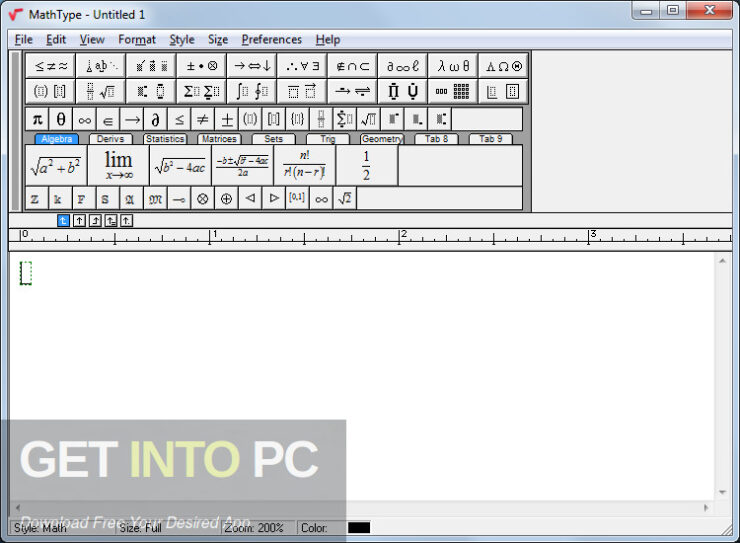Switch to the Matrices tab

pyautogui.click(x=219, y=139)
